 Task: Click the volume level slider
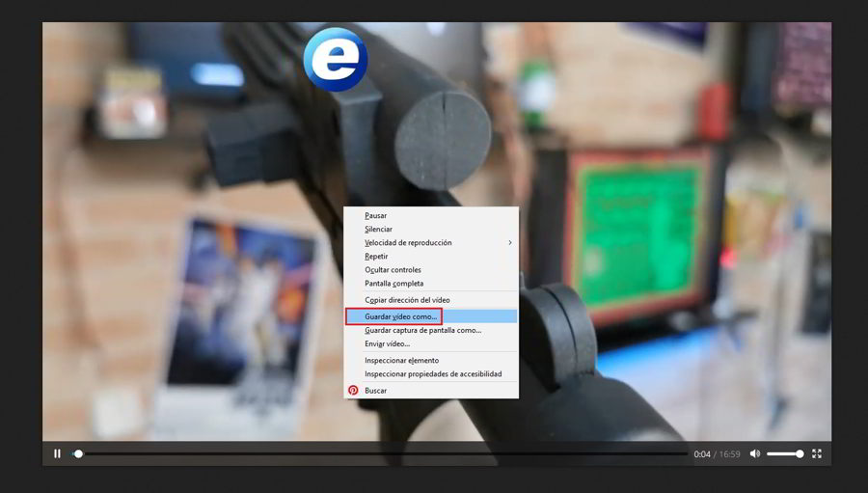pos(784,453)
